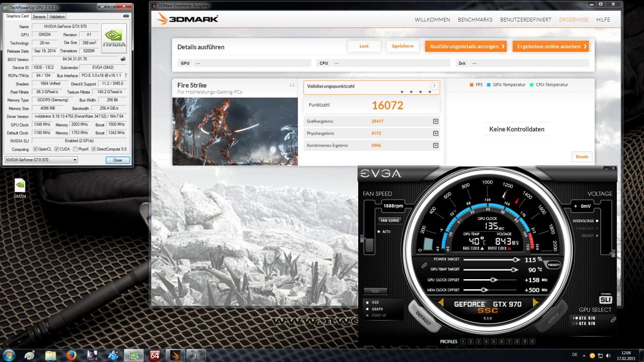This screenshot has height=362, width=644.
Task: Select profile slot 0 in EVGA Precision
Action: pos(532,341)
